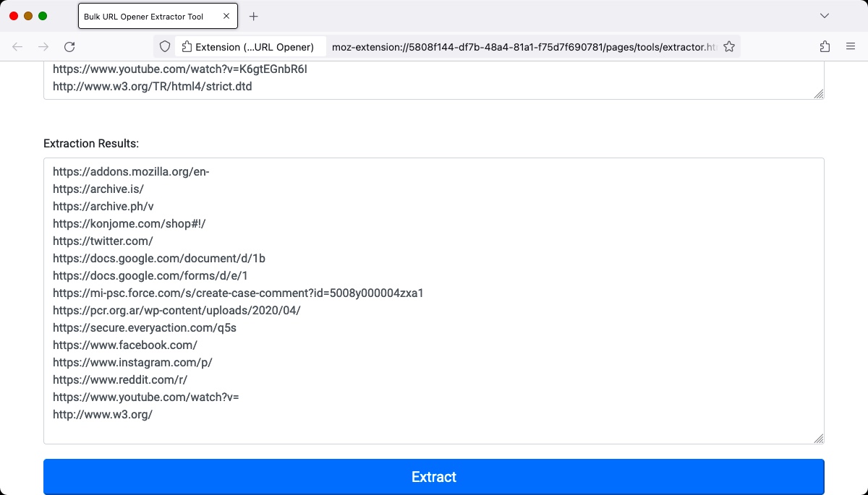Click the macOS green full-screen button
868x495 pixels.
[43, 14]
